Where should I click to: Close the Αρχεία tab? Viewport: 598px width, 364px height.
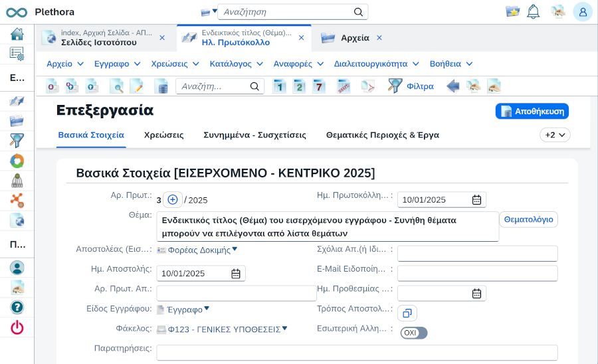tap(379, 38)
